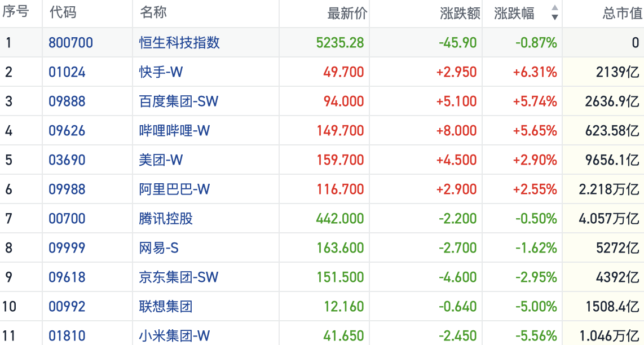The height and width of the screenshot is (345, 644).
Task: Open stock code 00992
Action: tap(67, 307)
